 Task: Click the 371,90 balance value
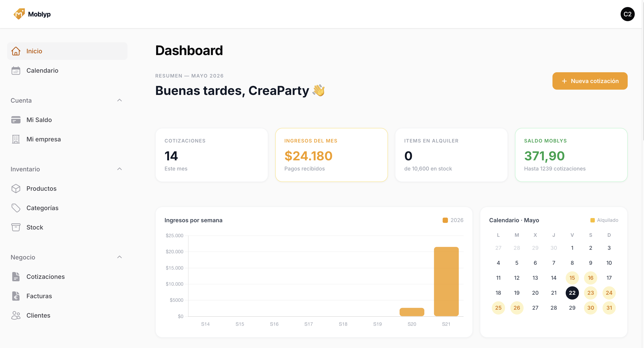click(x=544, y=156)
